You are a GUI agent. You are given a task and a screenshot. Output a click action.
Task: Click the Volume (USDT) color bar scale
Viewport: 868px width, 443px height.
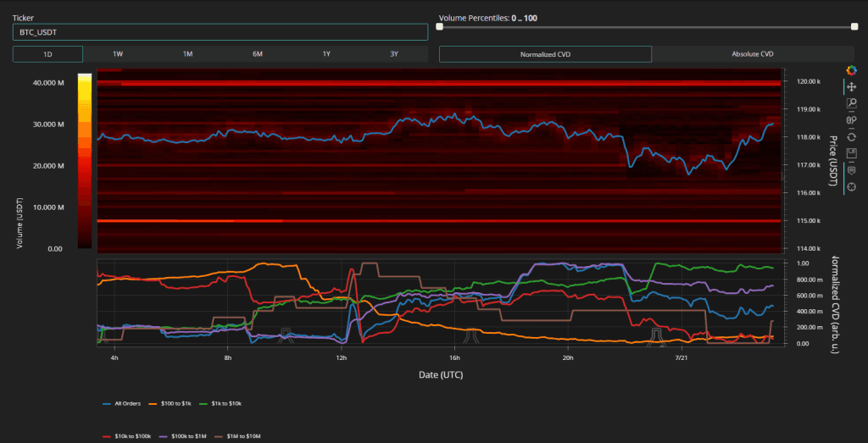tap(85, 160)
